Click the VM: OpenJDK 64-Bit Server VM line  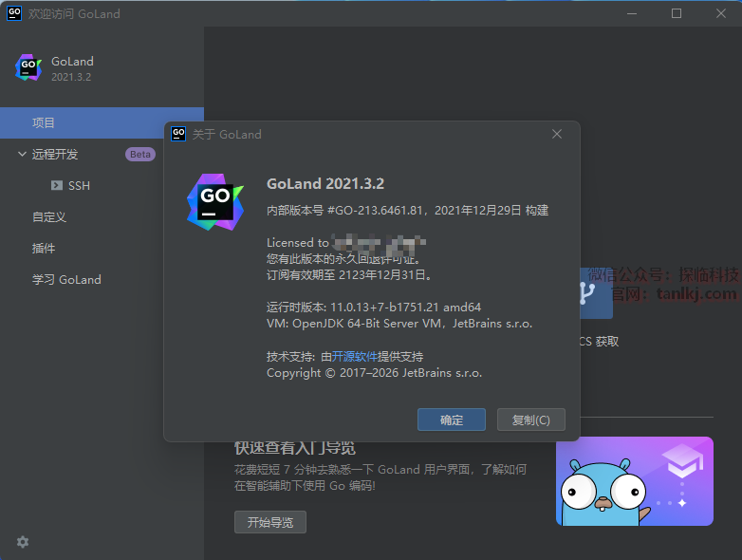[399, 324]
